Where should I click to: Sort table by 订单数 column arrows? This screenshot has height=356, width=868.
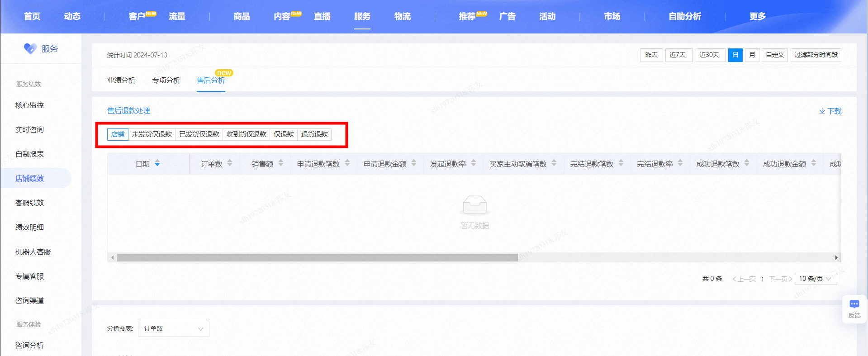tap(230, 163)
